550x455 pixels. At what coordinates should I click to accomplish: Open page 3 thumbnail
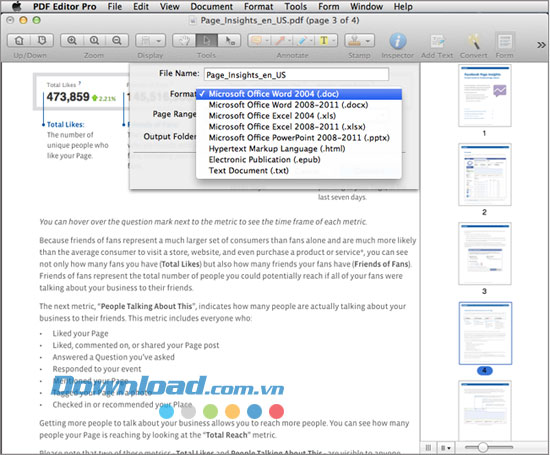(485, 254)
